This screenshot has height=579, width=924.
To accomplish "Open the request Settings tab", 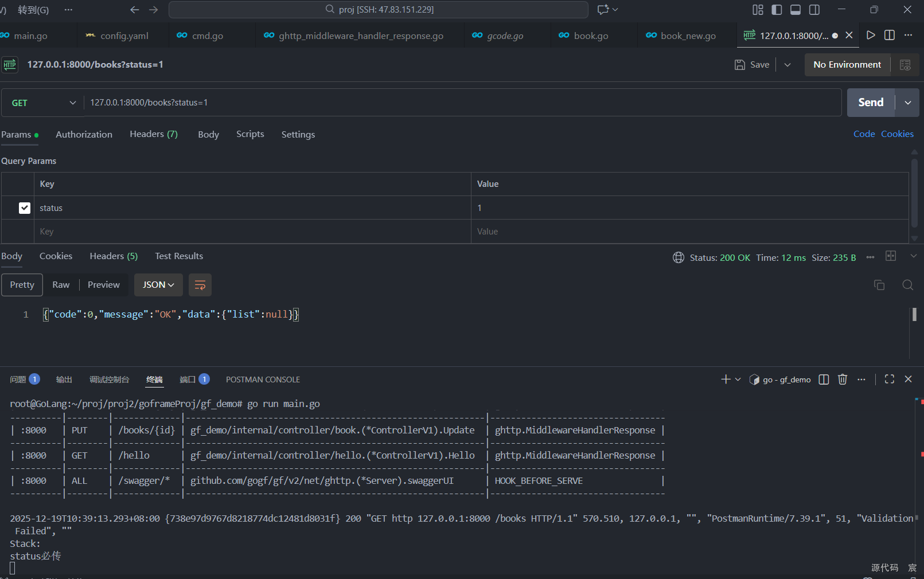I will tap(298, 134).
